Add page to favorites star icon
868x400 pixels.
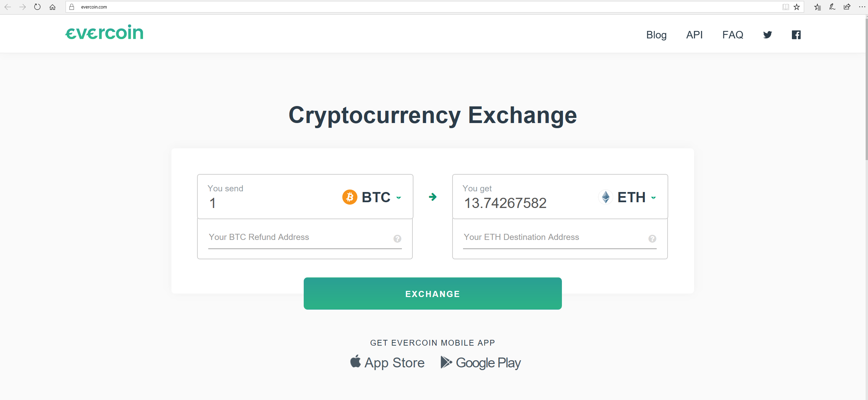coord(797,7)
